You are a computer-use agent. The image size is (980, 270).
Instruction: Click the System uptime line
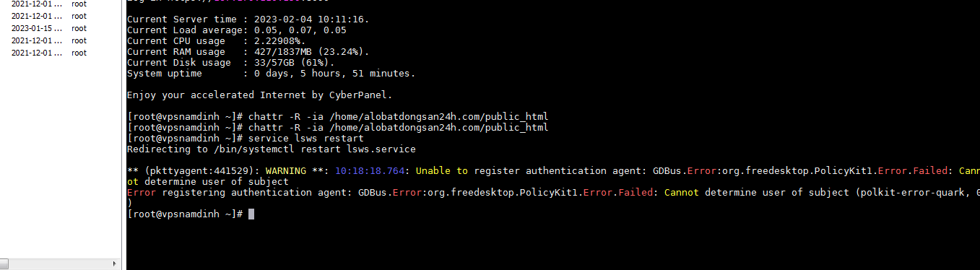271,74
